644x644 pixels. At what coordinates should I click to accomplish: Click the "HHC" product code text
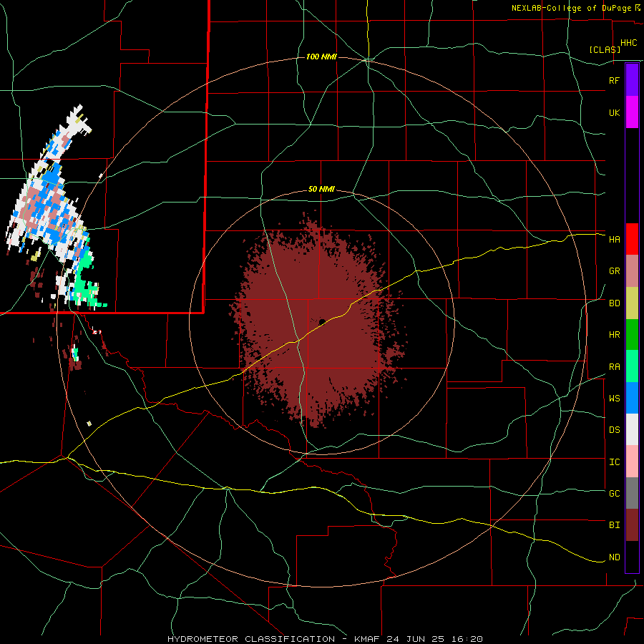click(x=629, y=43)
